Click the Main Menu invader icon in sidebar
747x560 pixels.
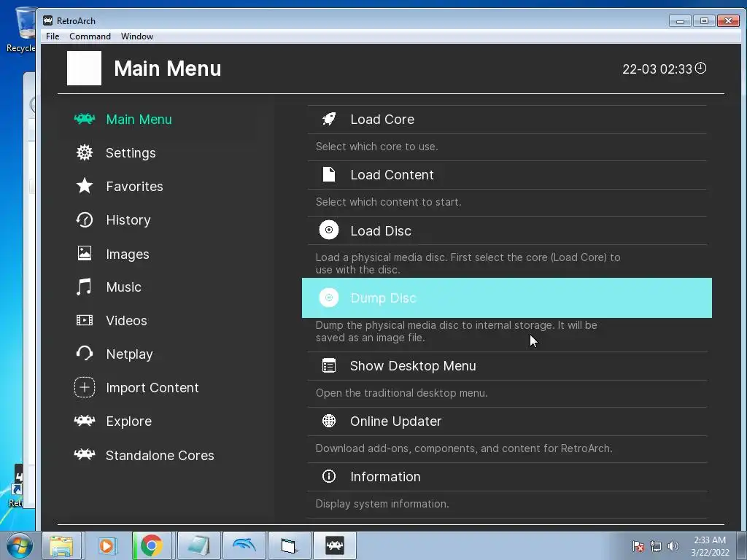click(85, 119)
